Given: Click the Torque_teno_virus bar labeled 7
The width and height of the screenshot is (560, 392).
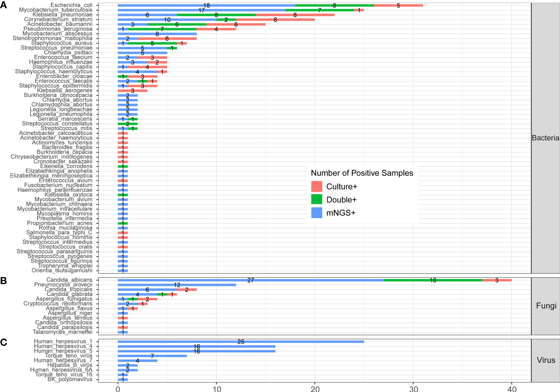Looking at the screenshot, I should point(152,356).
